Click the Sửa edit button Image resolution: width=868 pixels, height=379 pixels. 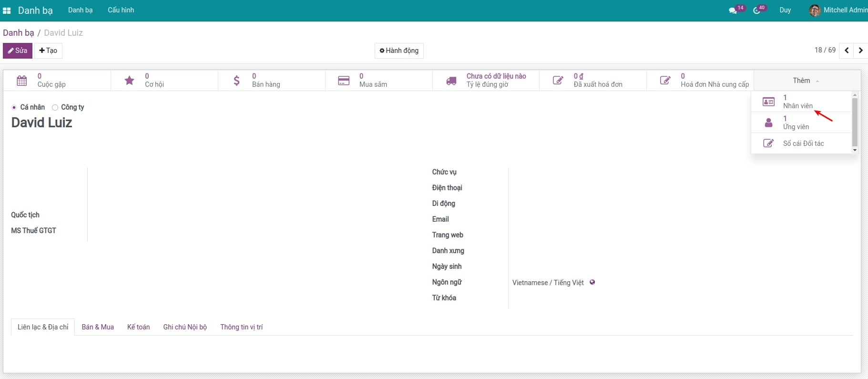pyautogui.click(x=18, y=51)
